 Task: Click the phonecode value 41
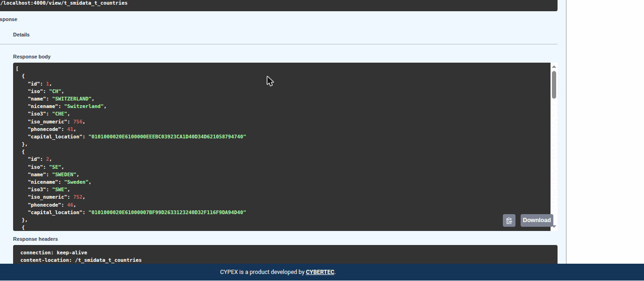[x=70, y=129]
